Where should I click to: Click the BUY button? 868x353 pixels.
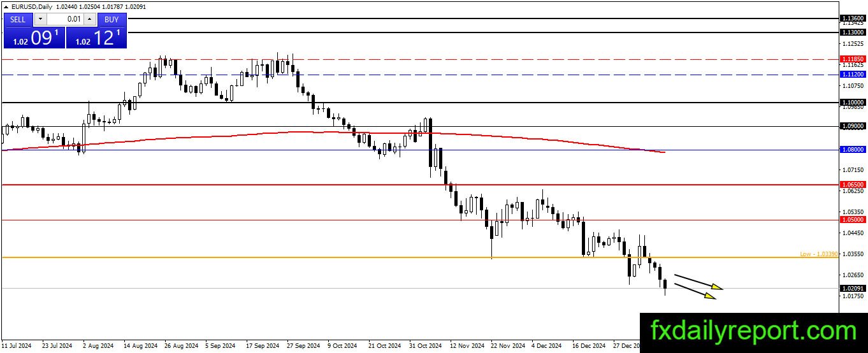pos(112,19)
